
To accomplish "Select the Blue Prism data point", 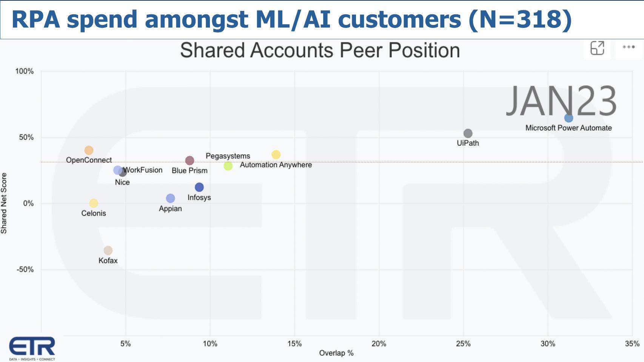I will [190, 161].
